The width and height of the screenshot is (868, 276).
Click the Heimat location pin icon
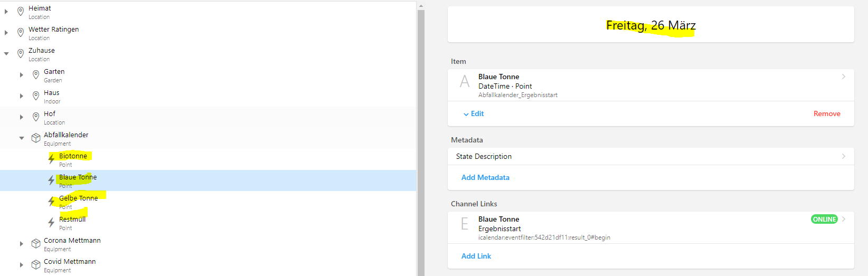coord(21,12)
